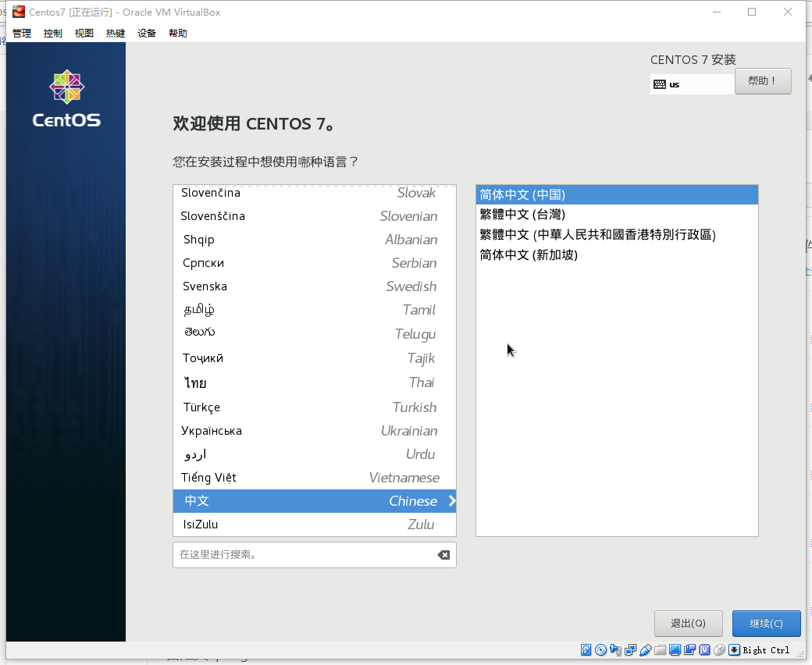Screen dimensions: 812x665
Task: Click the 退出(Q) quit button
Action: click(x=688, y=624)
